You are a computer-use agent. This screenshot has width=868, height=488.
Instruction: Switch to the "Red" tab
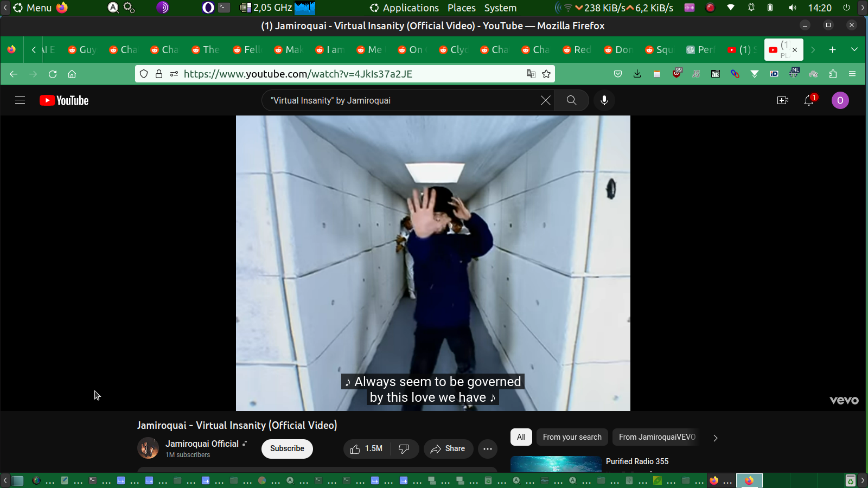(x=577, y=50)
